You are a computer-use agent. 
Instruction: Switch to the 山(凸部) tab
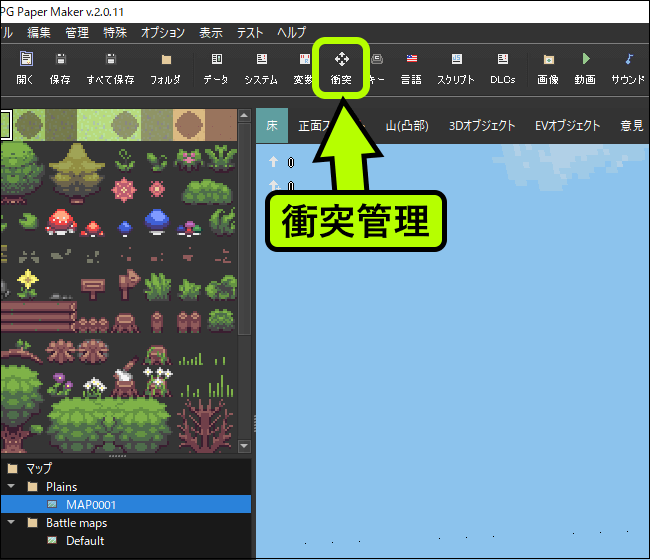pos(406,126)
